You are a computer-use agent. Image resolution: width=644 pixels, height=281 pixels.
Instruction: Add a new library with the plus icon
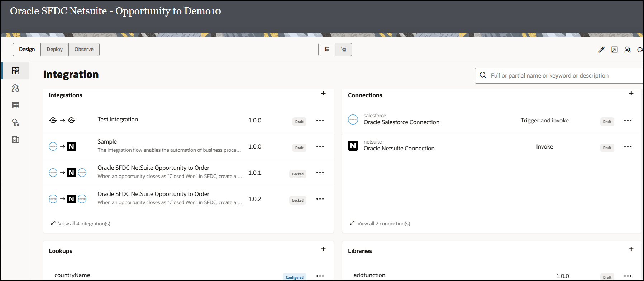[631, 249]
